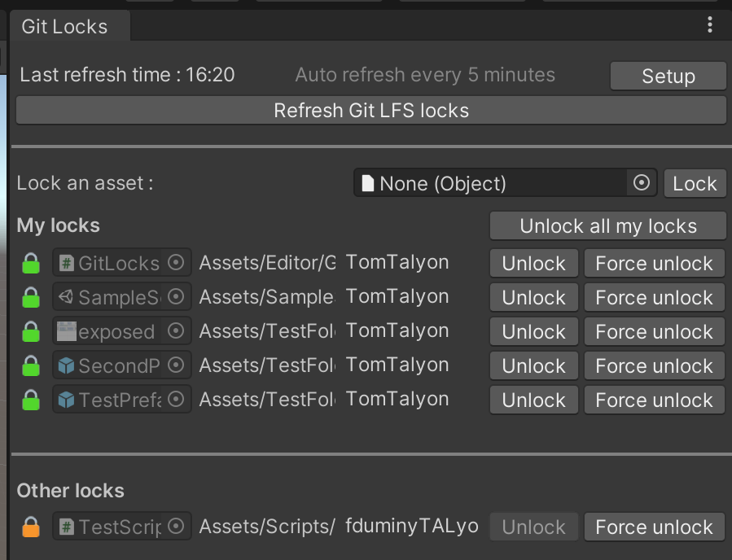Image resolution: width=732 pixels, height=560 pixels.
Task: Select the Git Locks tab
Action: (65, 27)
